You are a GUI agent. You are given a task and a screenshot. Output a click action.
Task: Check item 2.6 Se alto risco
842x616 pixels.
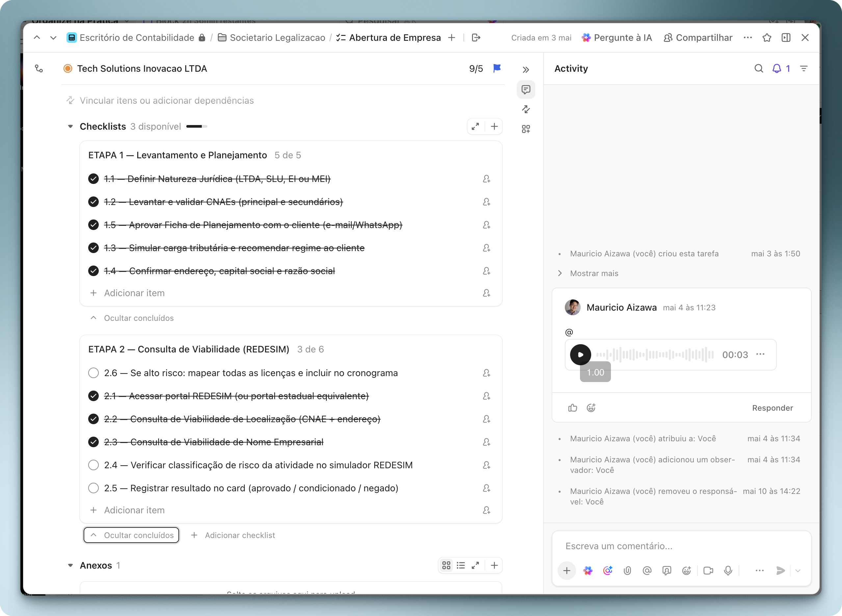coord(93,373)
